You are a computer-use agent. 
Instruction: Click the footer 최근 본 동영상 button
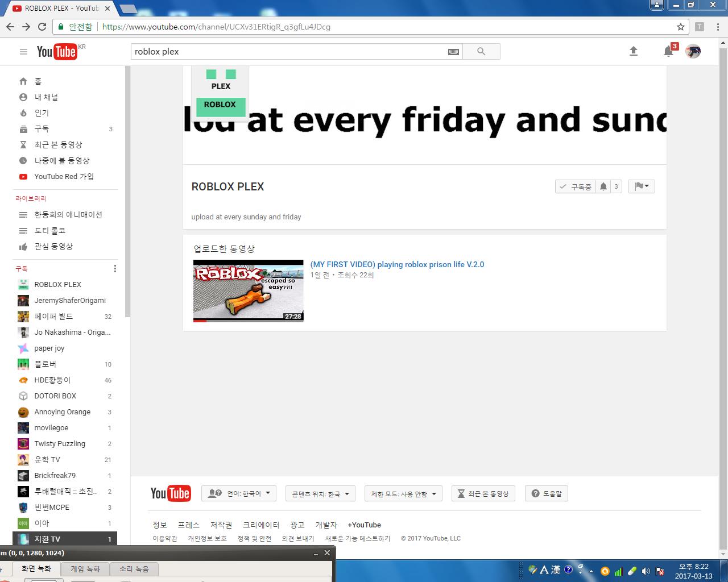click(x=483, y=493)
